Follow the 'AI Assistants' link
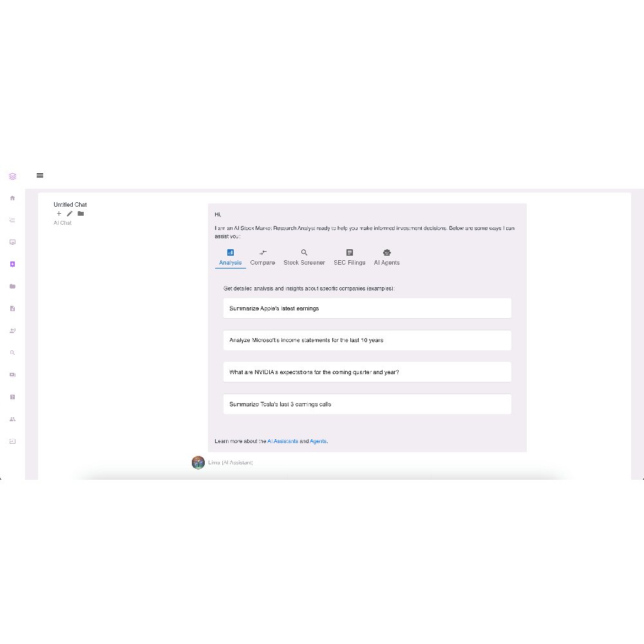644x644 pixels. pos(283,441)
